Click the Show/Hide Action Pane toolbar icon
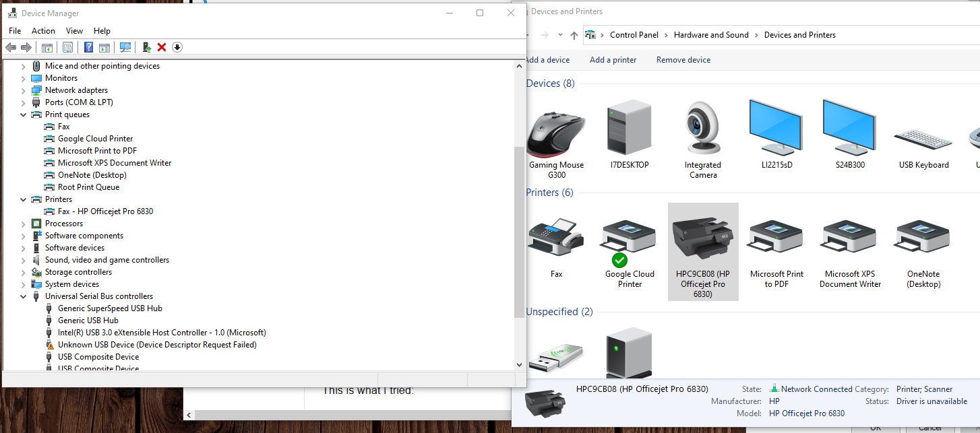 click(104, 47)
